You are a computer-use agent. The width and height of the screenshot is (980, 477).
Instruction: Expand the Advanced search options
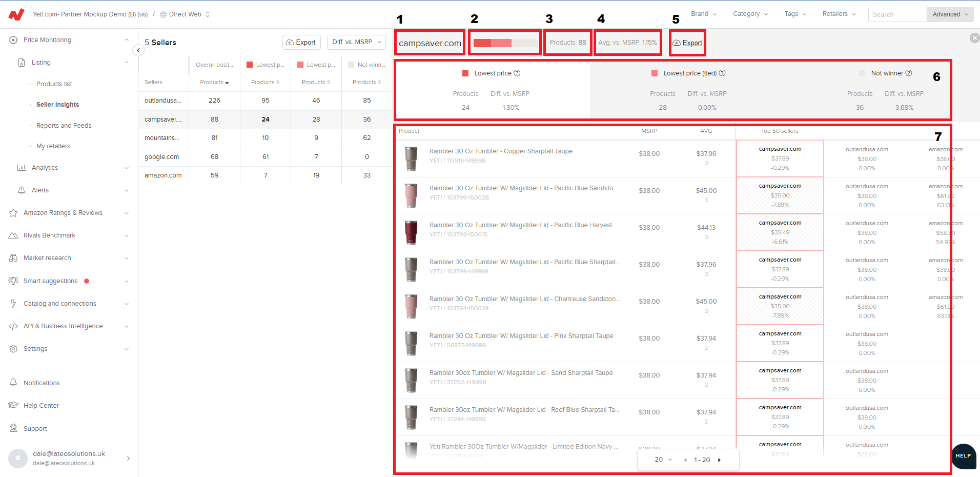click(950, 14)
